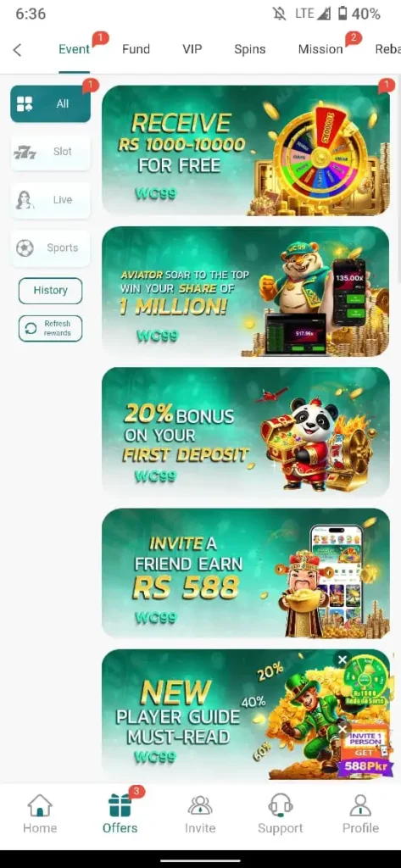
Task: Switch to the Fund tab
Action: tap(136, 49)
